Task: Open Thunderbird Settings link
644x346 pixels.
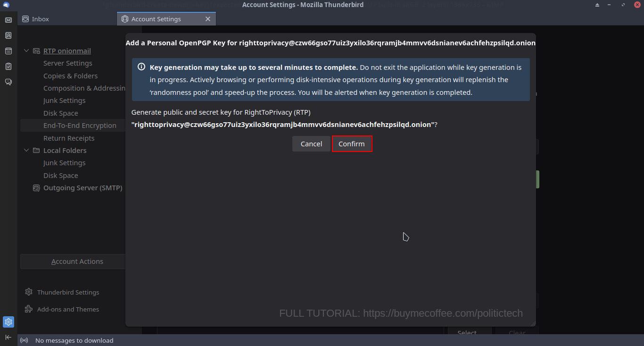Action: 68,292
